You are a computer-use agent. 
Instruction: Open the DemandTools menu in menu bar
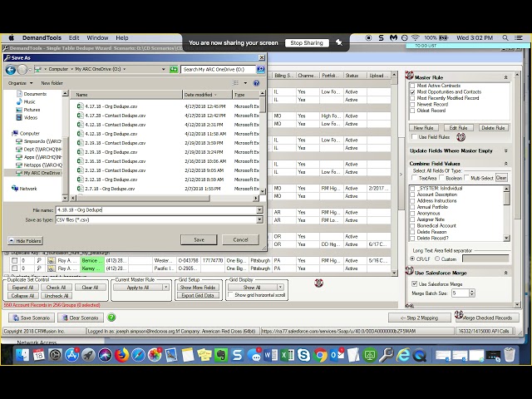click(42, 38)
